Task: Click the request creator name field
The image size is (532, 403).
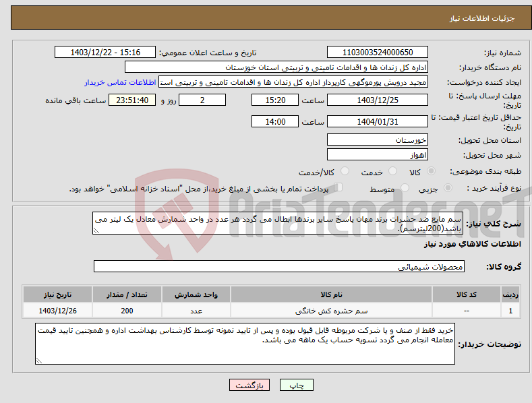Action: point(293,82)
